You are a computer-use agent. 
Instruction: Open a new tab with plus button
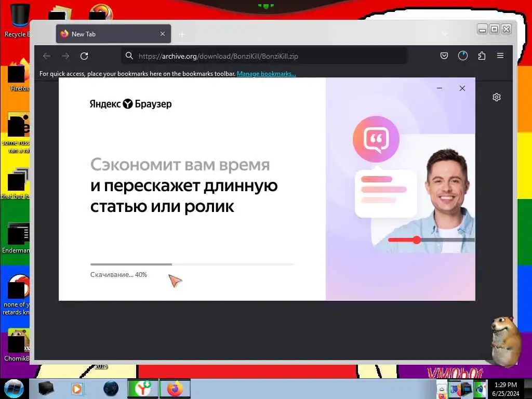[x=182, y=34]
